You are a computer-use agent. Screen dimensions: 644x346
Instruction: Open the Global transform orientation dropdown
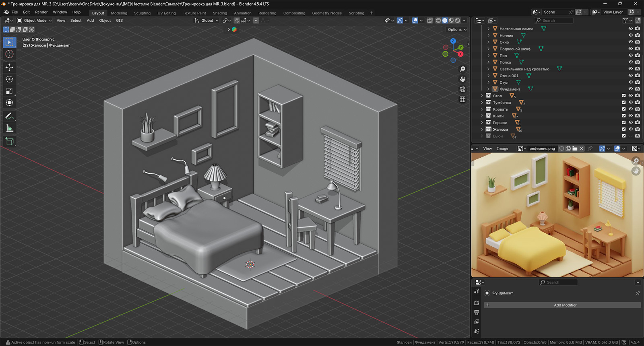click(x=207, y=21)
